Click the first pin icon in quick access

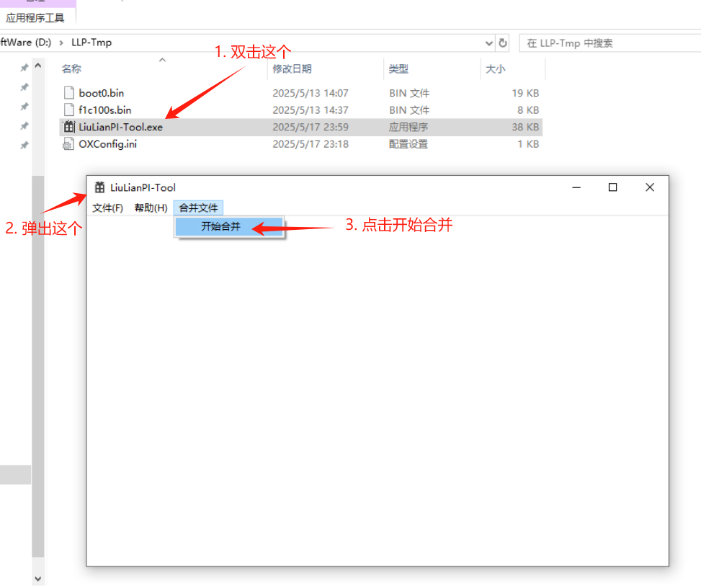(x=24, y=68)
